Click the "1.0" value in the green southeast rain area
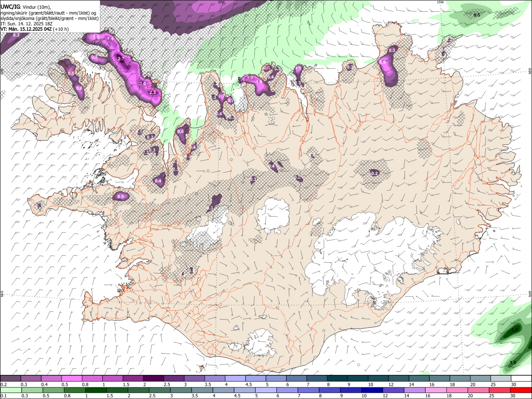532x399 pixels. [513, 362]
